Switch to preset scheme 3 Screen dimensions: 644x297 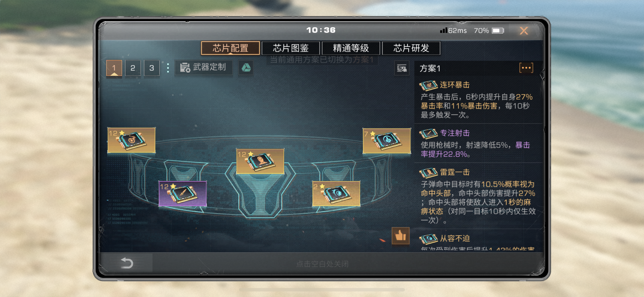coord(152,68)
